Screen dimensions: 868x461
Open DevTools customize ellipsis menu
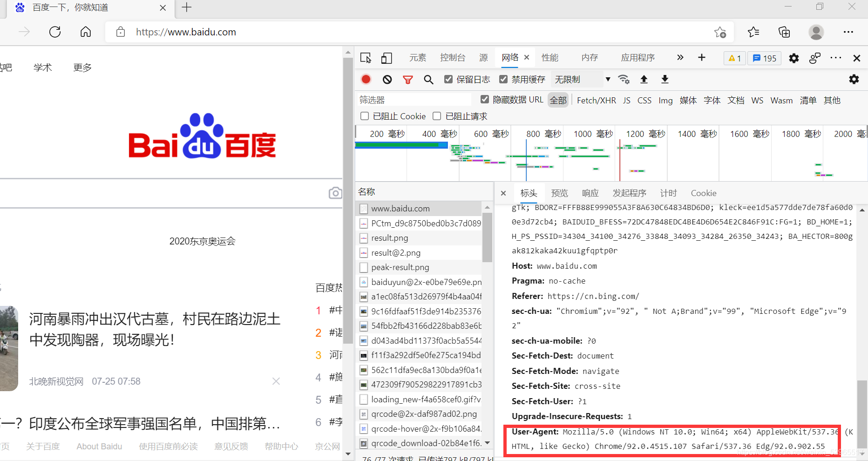836,58
